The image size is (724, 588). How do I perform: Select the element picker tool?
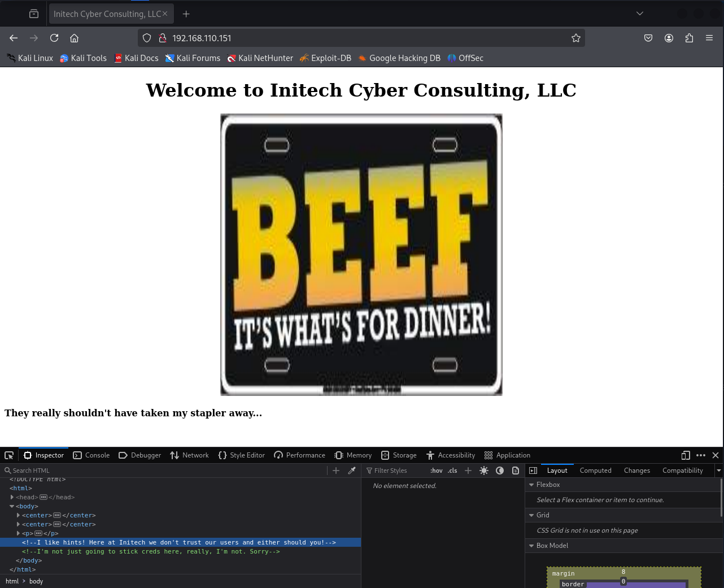(x=9, y=455)
